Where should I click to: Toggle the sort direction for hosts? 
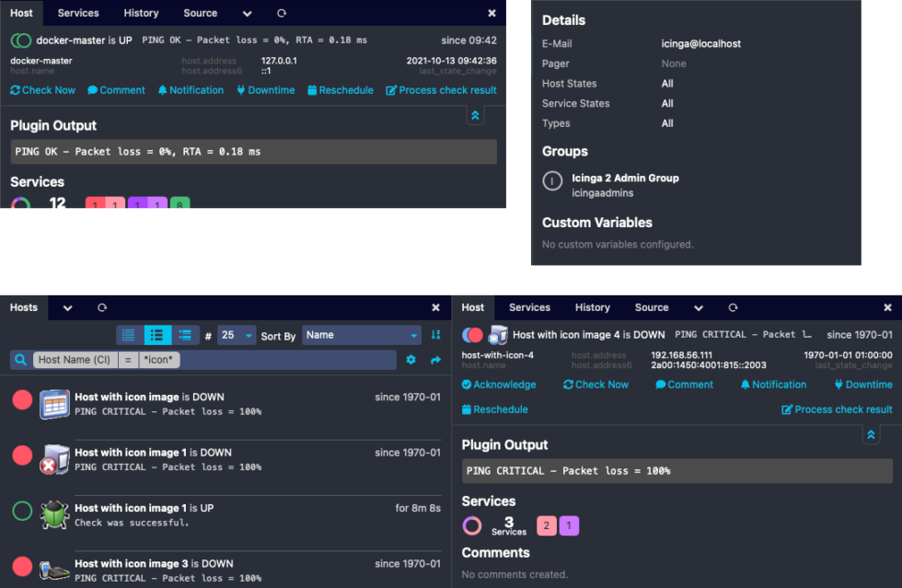(435, 335)
